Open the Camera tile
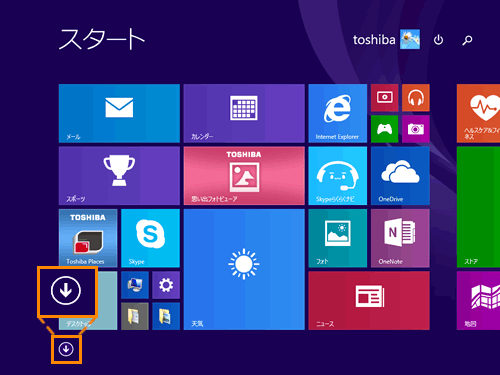Image resolution: width=500 pixels, height=375 pixels. (416, 129)
